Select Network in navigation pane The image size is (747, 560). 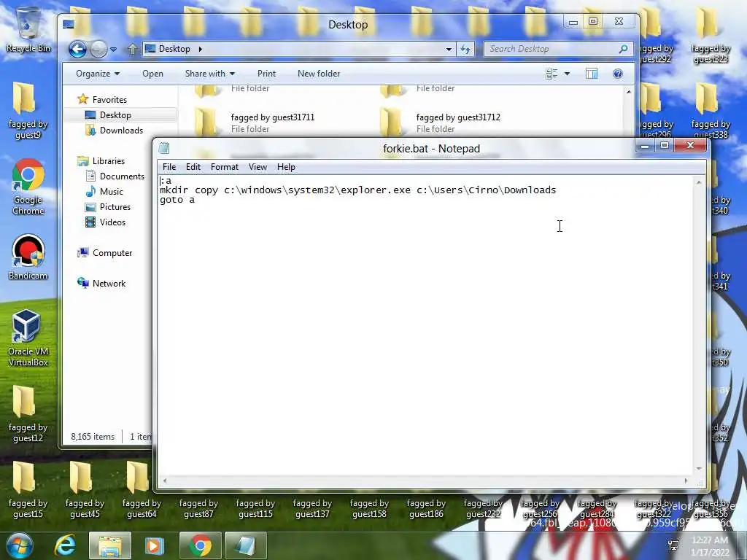pos(101,284)
